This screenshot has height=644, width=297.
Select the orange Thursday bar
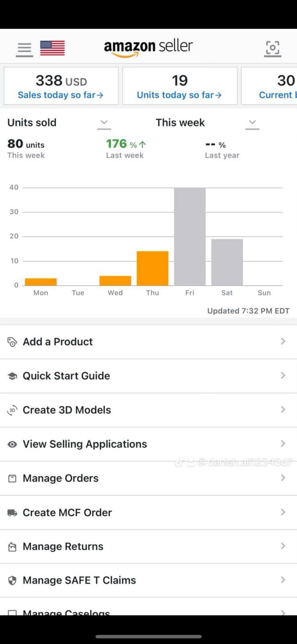tap(152, 268)
